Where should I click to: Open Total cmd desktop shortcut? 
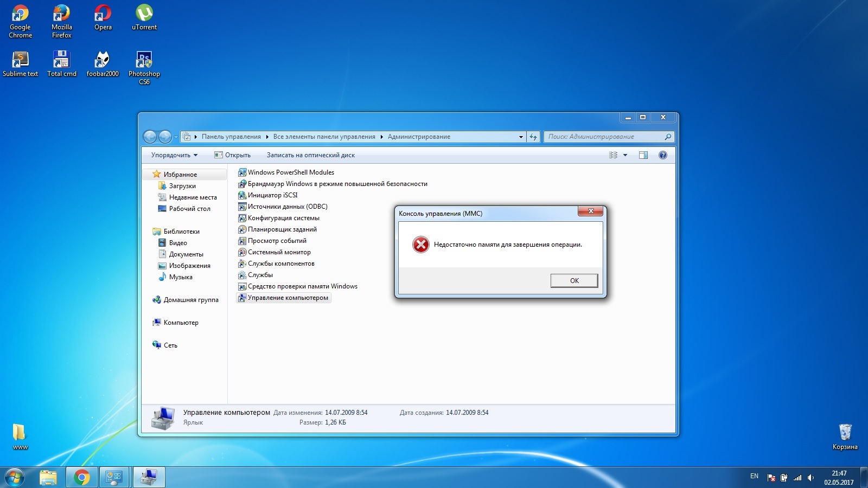pos(61,64)
